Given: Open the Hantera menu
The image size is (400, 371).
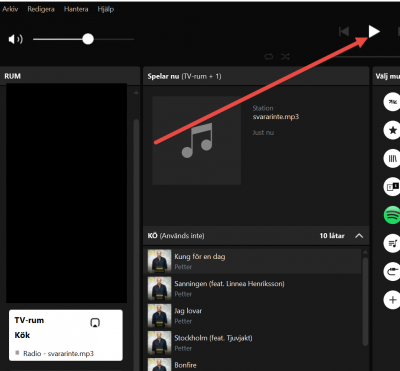Looking at the screenshot, I should coord(76,9).
